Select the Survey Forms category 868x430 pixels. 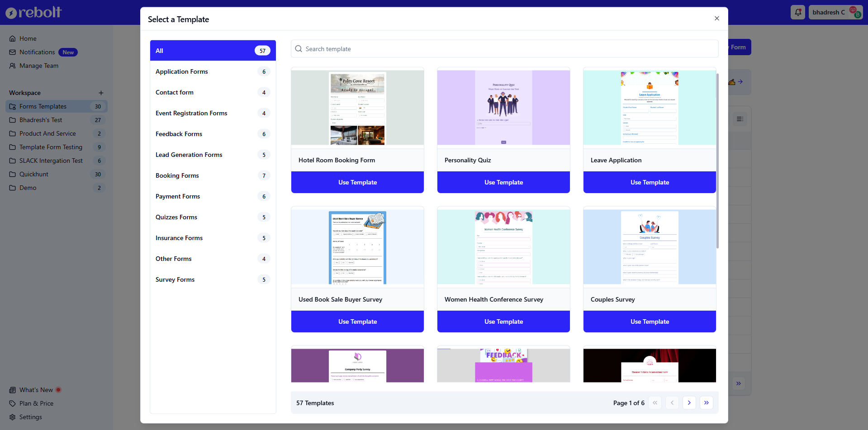(x=213, y=279)
